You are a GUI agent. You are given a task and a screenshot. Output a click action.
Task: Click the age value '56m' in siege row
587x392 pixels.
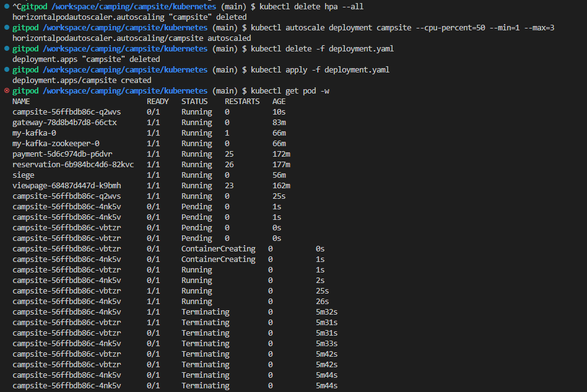(279, 175)
